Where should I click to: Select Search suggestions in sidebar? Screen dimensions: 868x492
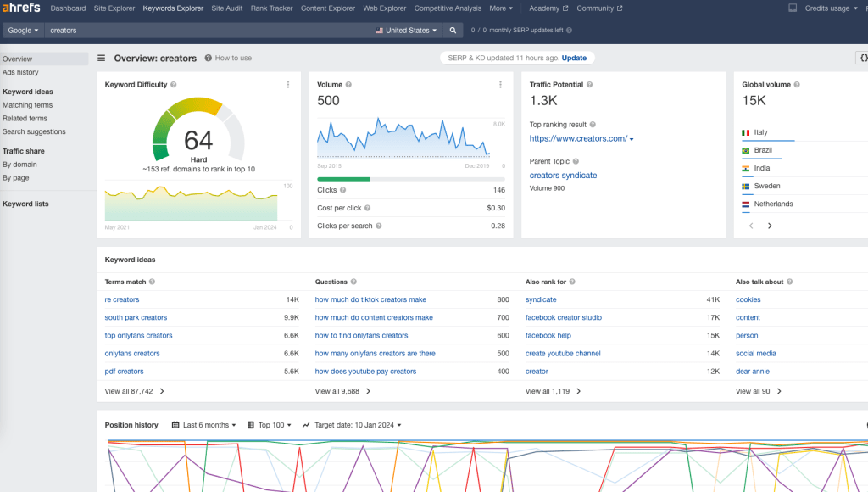(34, 131)
